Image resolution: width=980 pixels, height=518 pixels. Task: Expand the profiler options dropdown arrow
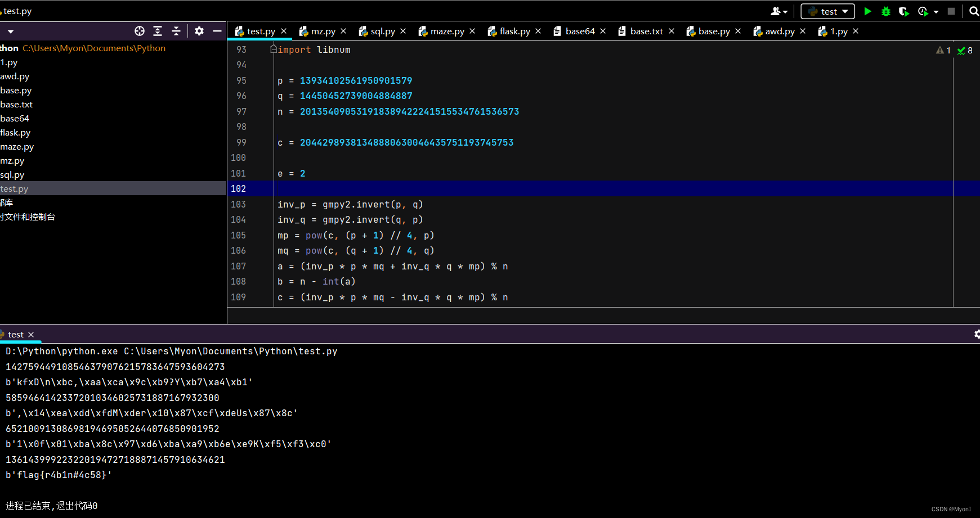click(936, 11)
